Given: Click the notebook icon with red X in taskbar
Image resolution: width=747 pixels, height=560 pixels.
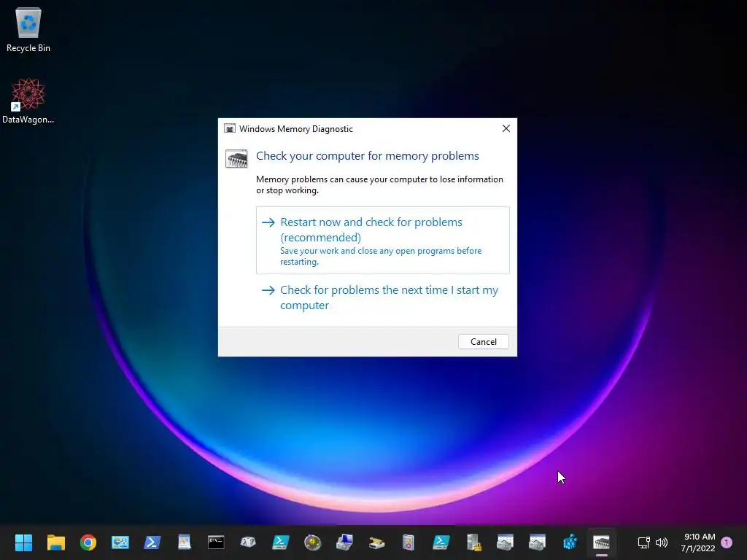Looking at the screenshot, I should (x=409, y=542).
